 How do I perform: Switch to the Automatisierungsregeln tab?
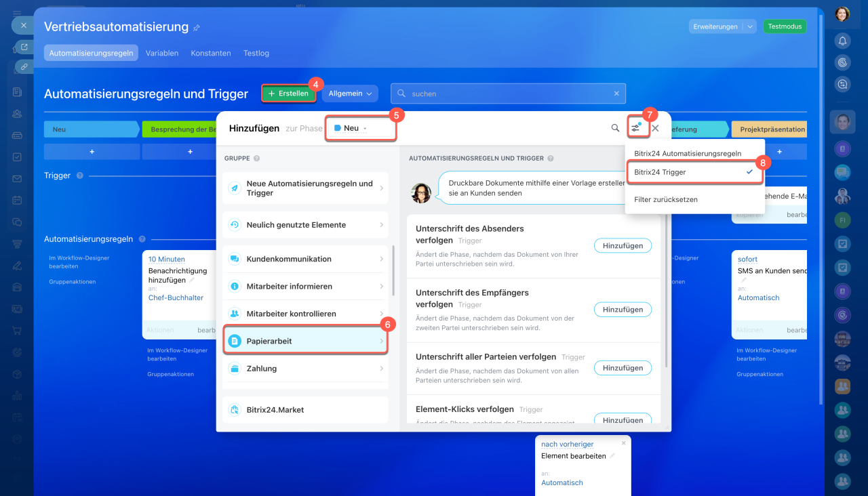point(92,53)
